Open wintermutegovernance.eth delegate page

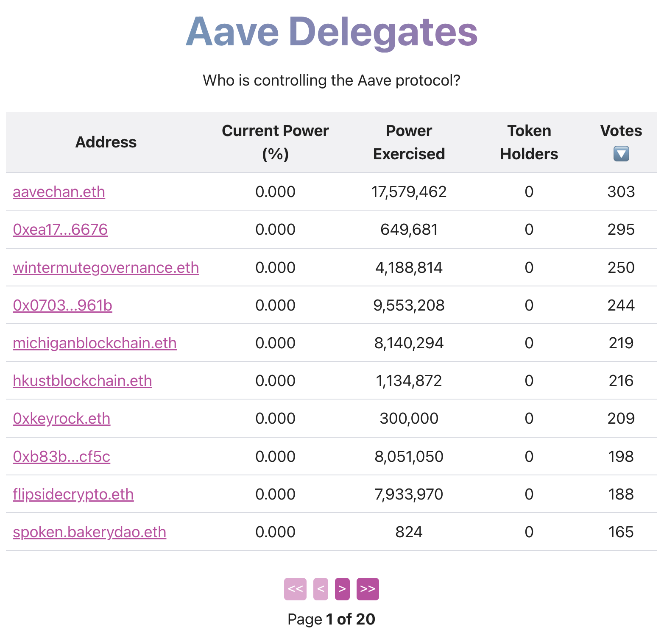coord(106,268)
